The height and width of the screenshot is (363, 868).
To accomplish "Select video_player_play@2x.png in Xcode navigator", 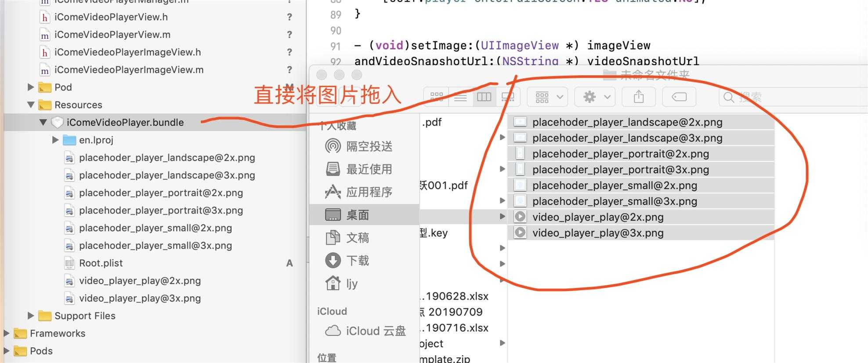I will pyautogui.click(x=140, y=281).
